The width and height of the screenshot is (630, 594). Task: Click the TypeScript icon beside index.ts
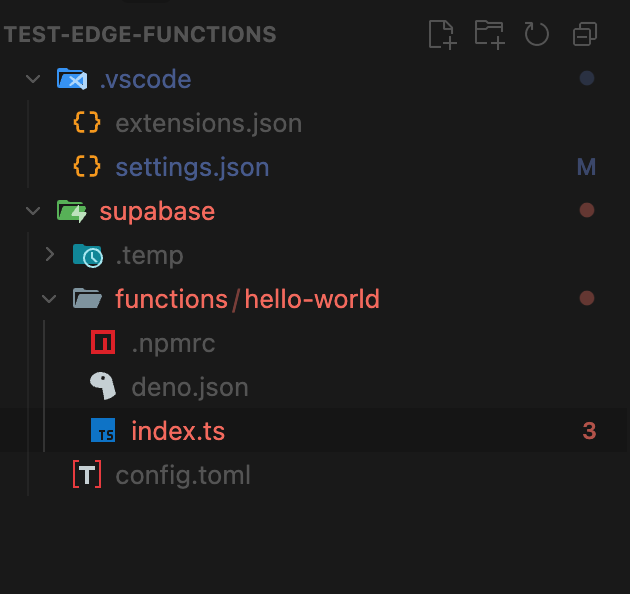click(x=103, y=431)
